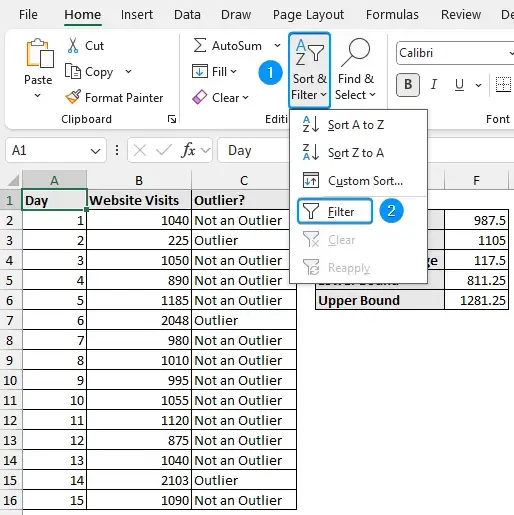The image size is (514, 515).
Task: Click the Copy icon
Action: pyautogui.click(x=73, y=71)
